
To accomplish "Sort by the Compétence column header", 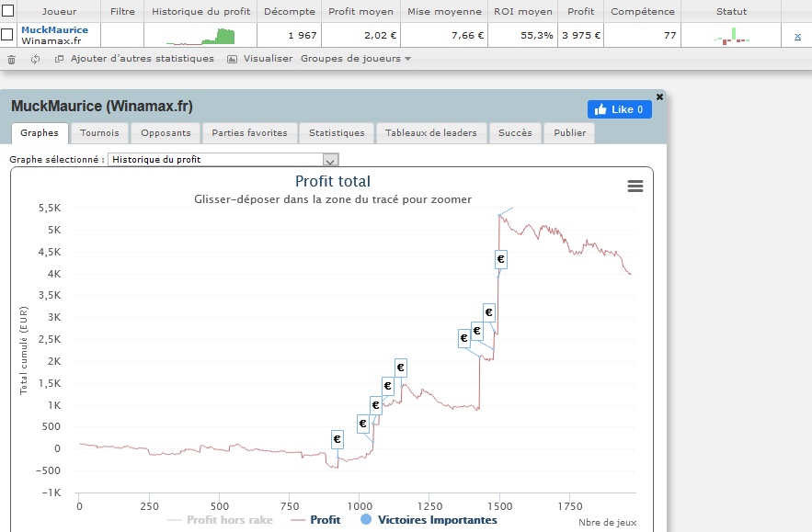I will 642,11.
